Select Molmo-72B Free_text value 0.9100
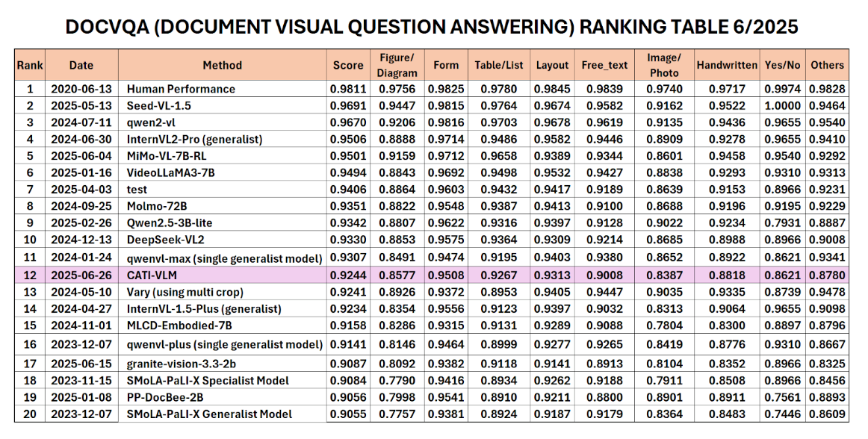868x439 pixels. (x=604, y=206)
